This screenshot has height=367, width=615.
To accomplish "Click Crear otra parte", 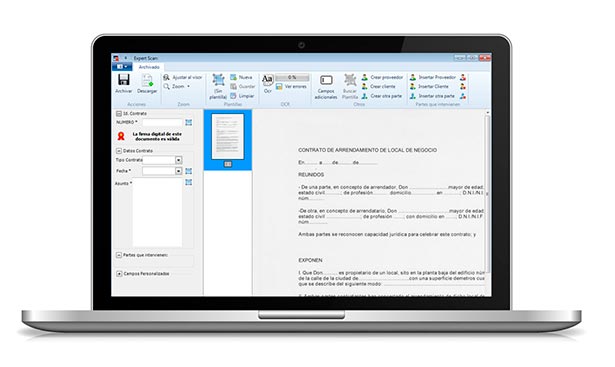I will (x=382, y=96).
